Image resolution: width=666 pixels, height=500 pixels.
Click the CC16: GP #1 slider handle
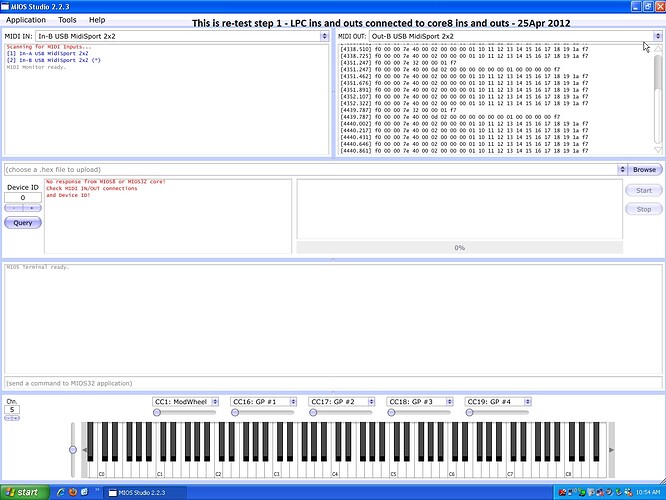coord(235,412)
